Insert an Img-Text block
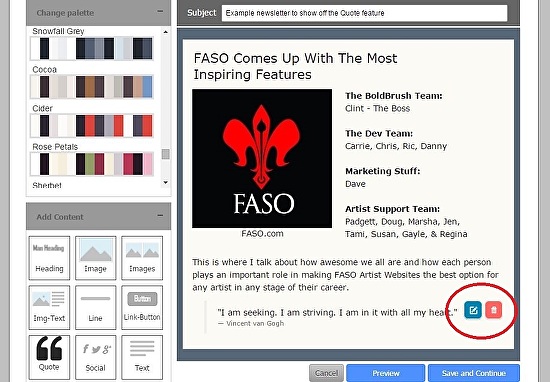The image size is (550, 382). pyautogui.click(x=49, y=307)
